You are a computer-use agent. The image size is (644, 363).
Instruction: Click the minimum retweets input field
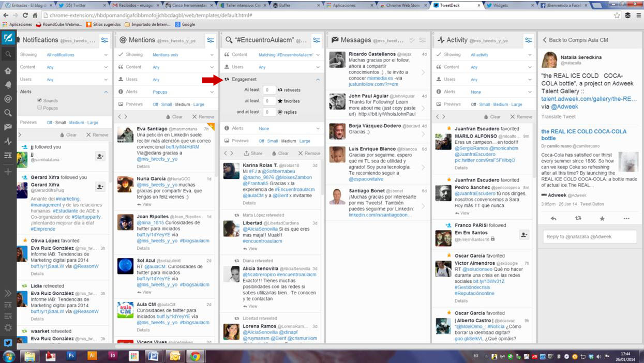[268, 90]
